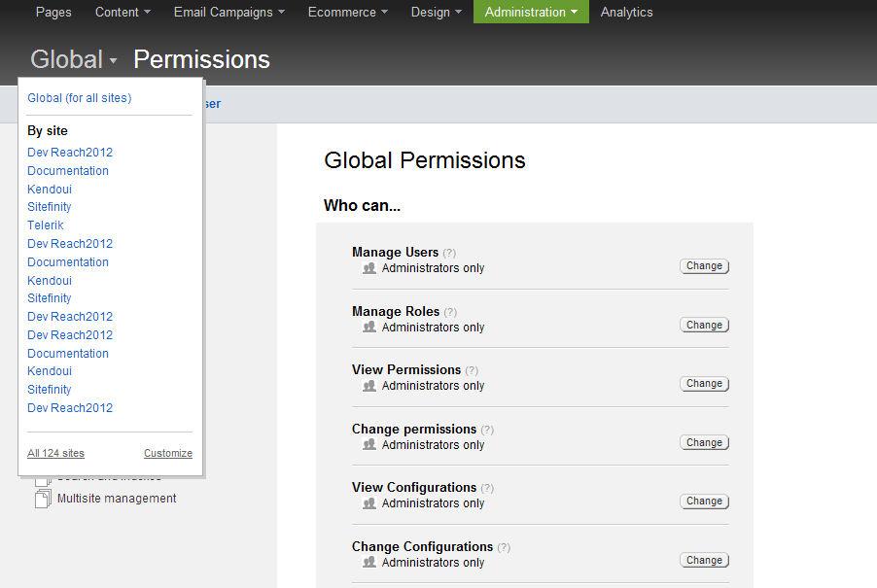
Task: Click the help icon beside Change permissions
Action: (487, 430)
